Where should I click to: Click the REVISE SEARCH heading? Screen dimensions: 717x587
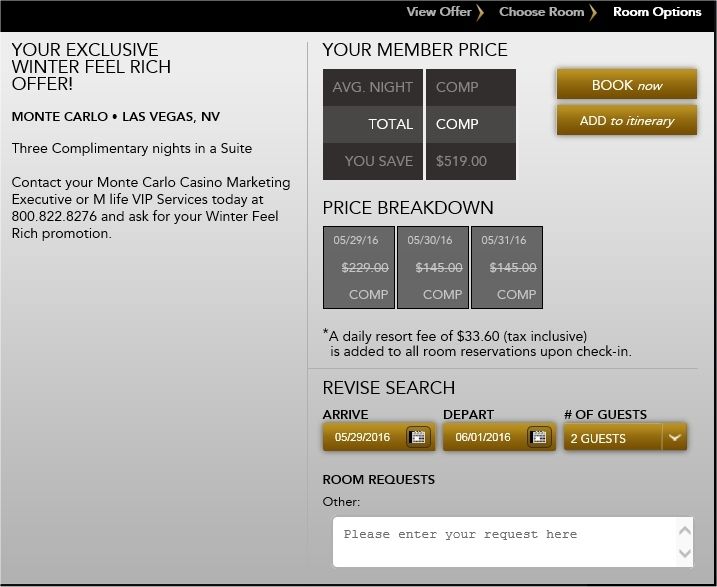coord(389,388)
